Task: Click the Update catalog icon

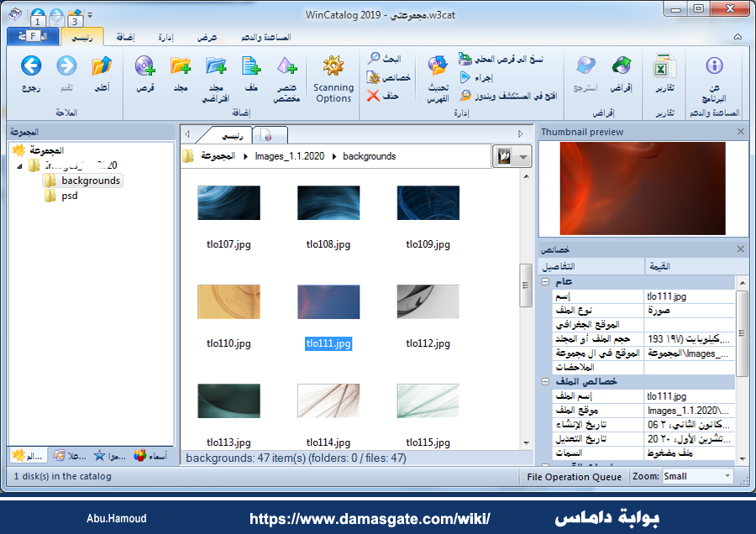Action: click(x=438, y=66)
